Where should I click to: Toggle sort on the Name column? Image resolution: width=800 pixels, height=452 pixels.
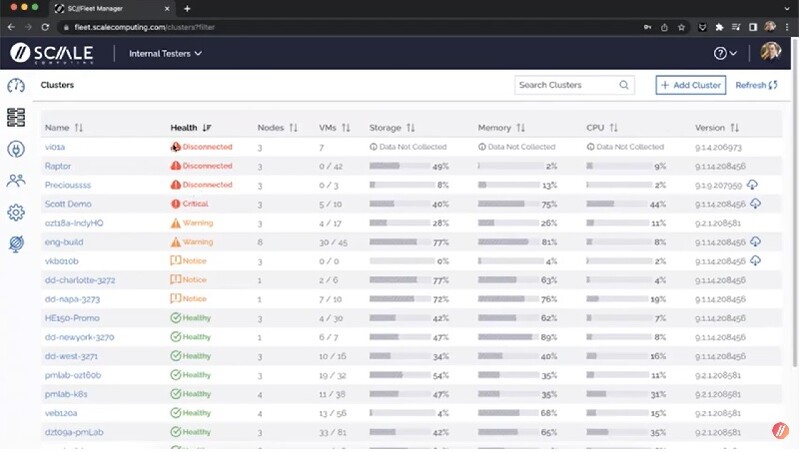[78, 128]
